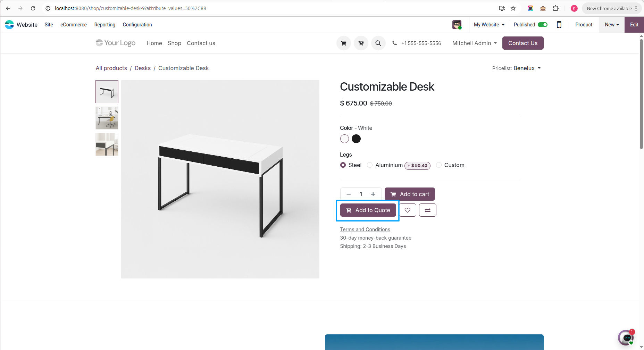Click the phone icon next to 555-555-5556
The height and width of the screenshot is (350, 644).
point(394,43)
